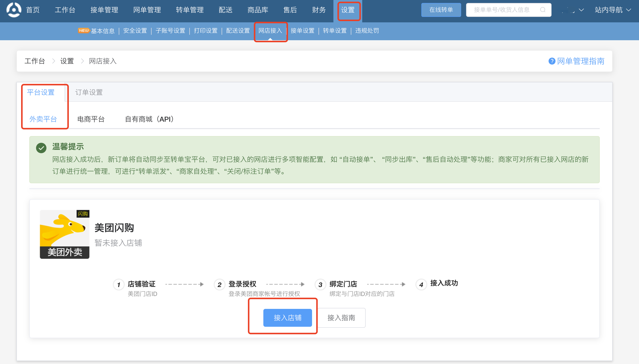Open the 设置 top menu

click(348, 10)
